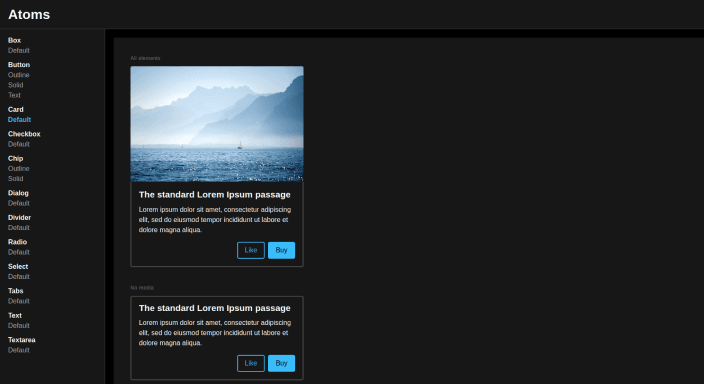Open Tabs Default story

click(18, 301)
